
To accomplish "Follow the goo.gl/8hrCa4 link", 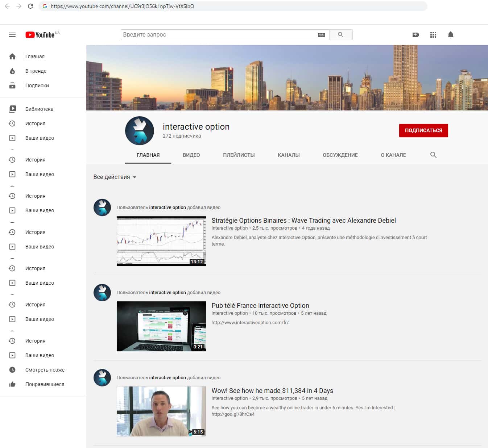I will coord(233,414).
